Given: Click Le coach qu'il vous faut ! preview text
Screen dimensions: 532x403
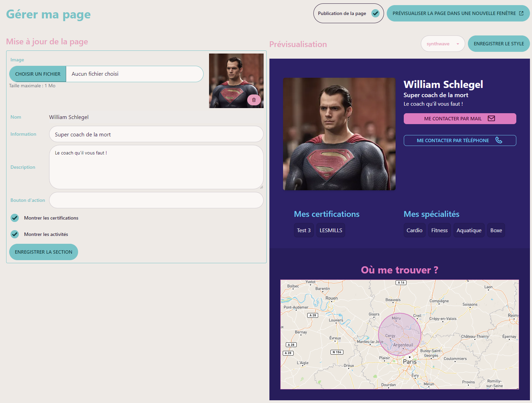Looking at the screenshot, I should click(x=433, y=104).
